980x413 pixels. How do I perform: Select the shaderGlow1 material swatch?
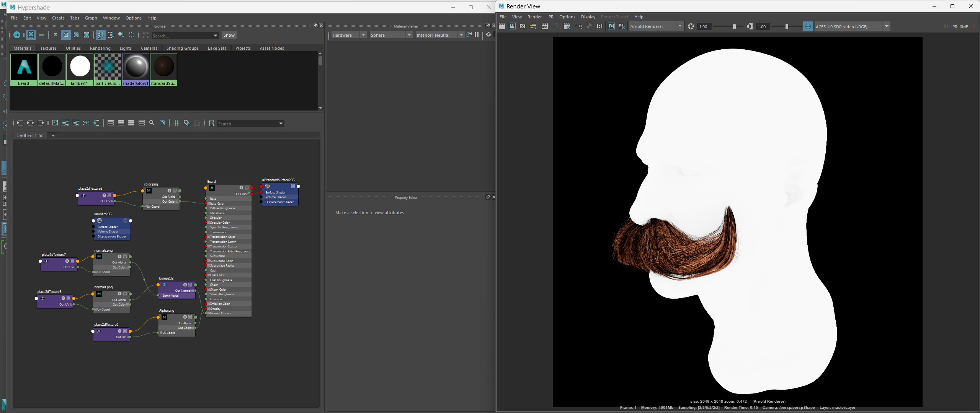pyautogui.click(x=136, y=70)
